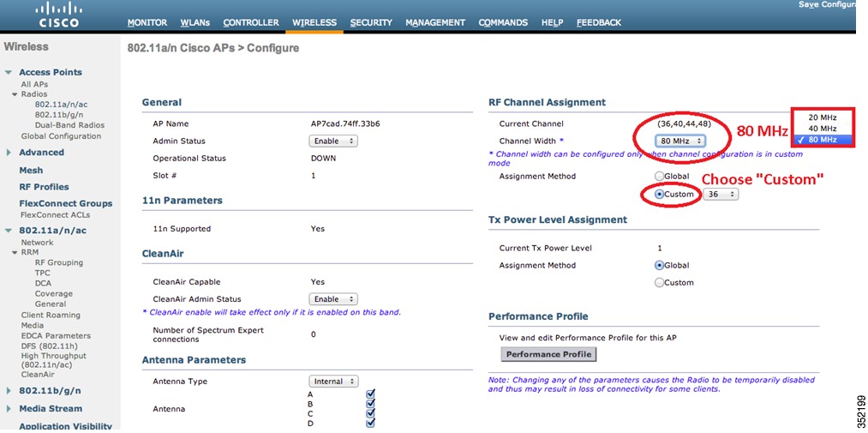Open Media in sidebar
This screenshot has height=433, width=868.
(32, 325)
